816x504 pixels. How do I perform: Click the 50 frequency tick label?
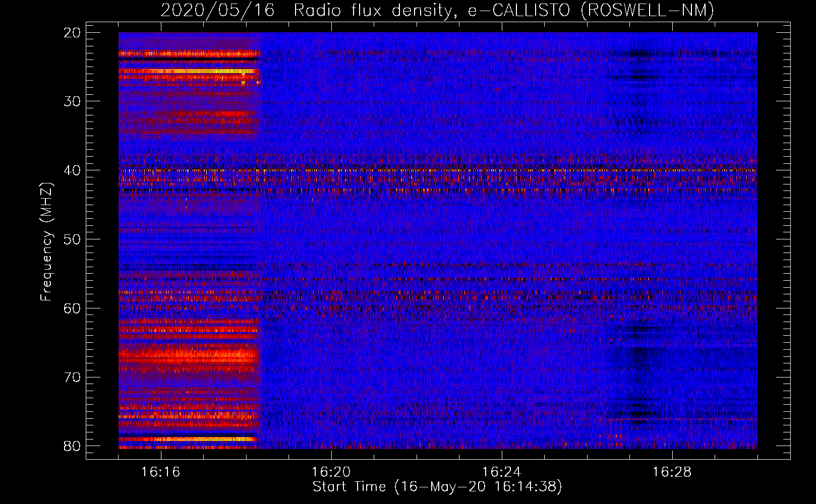[73, 239]
